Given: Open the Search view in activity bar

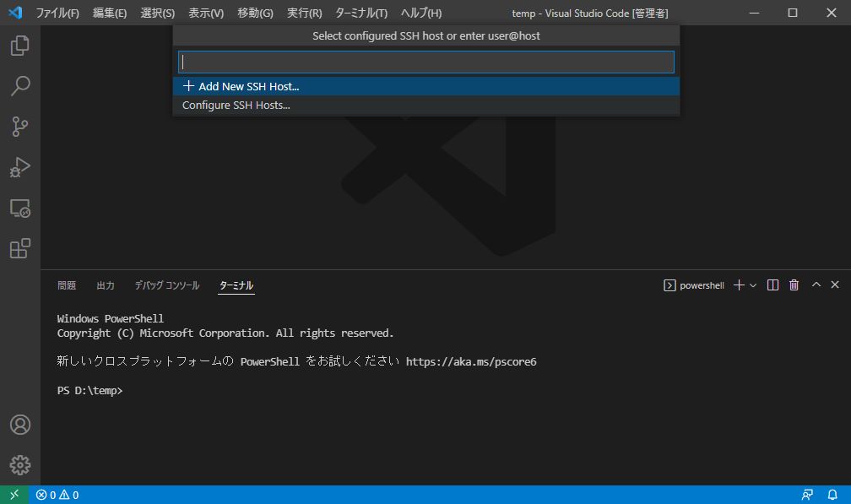Looking at the screenshot, I should point(20,86).
